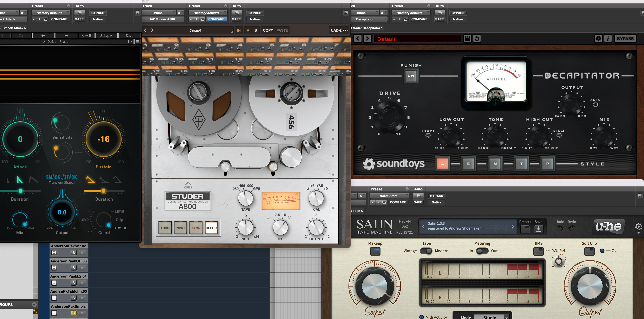Screen dimensions: 644x319
Task: Toggle Satin Soft Clip button
Action: pyautogui.click(x=589, y=251)
